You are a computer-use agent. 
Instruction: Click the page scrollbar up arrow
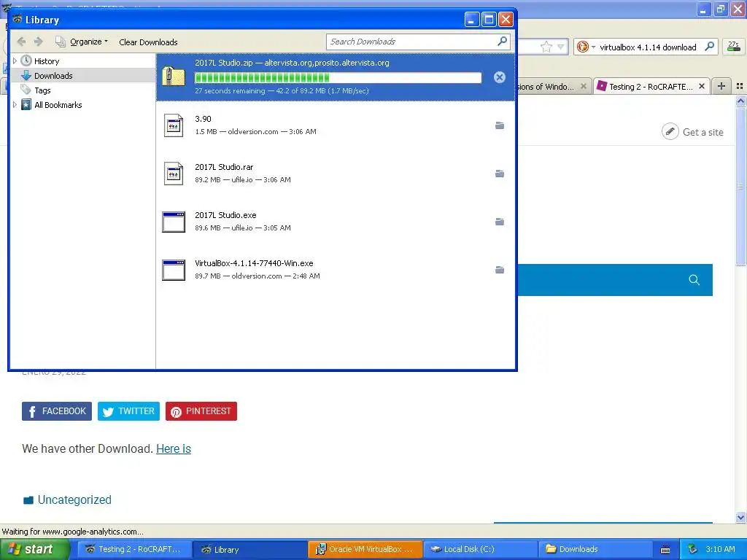click(740, 101)
